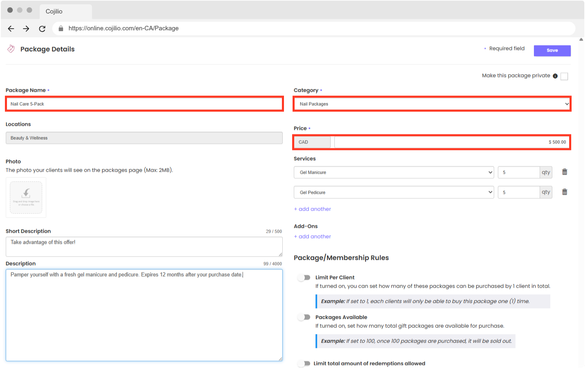
Task: Check Make this package private
Action: pos(564,76)
